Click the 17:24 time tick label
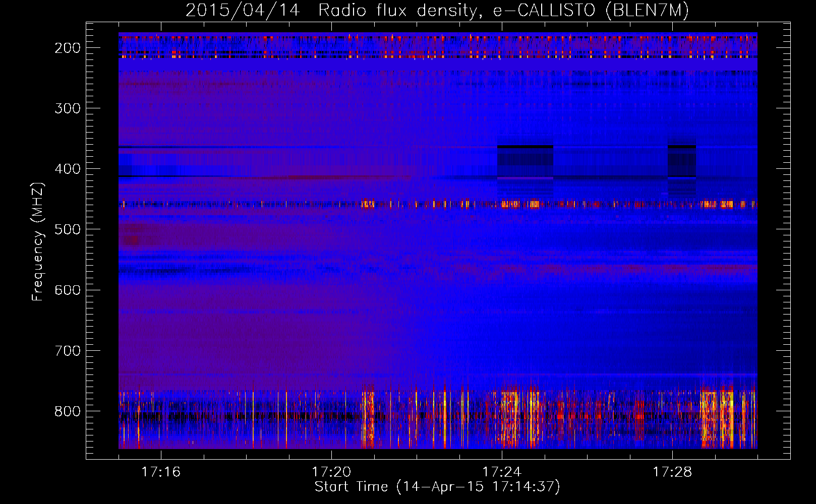816x504 pixels. tap(502, 472)
